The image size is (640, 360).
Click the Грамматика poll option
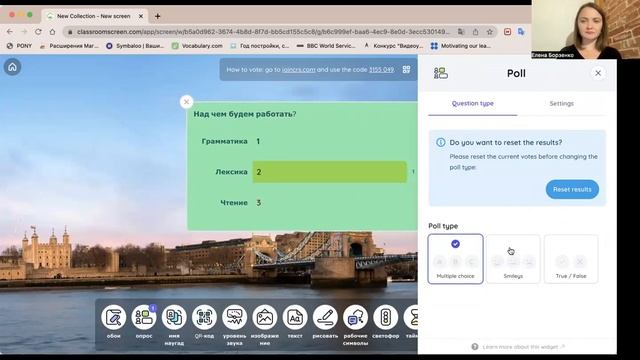[224, 141]
